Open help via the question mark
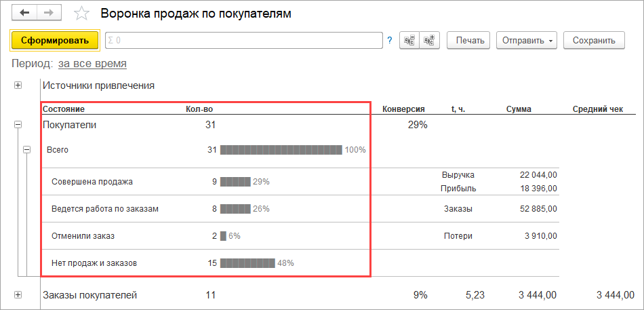The height and width of the screenshot is (310, 644). coord(390,41)
